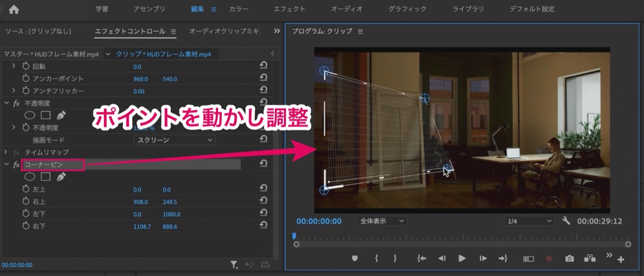The width and height of the screenshot is (644, 276).
Task: Step back one frame
Action: point(442,258)
